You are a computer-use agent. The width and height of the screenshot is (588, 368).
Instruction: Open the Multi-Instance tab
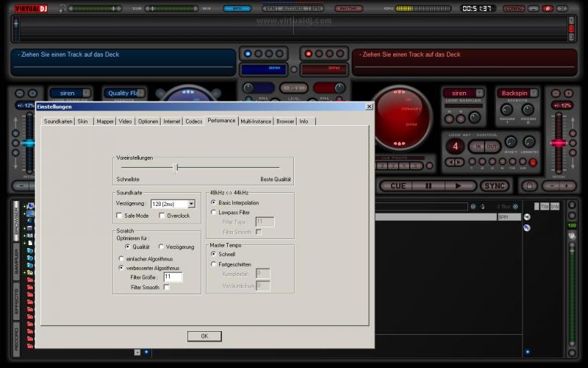pos(256,121)
